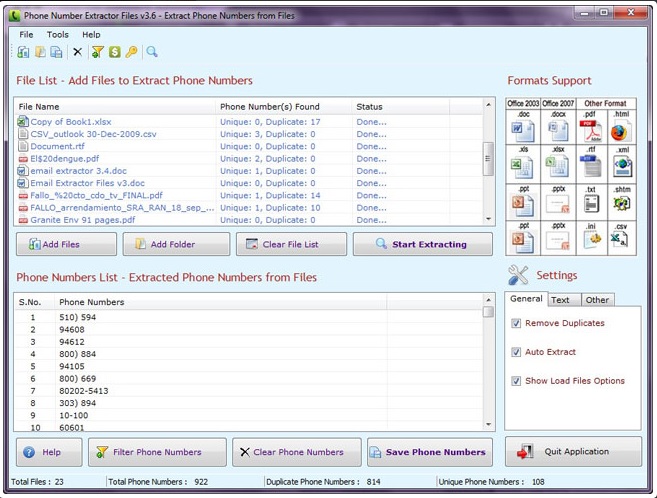Image resolution: width=657 pixels, height=498 pixels.
Task: Click the .csv format icon
Action: (x=621, y=239)
